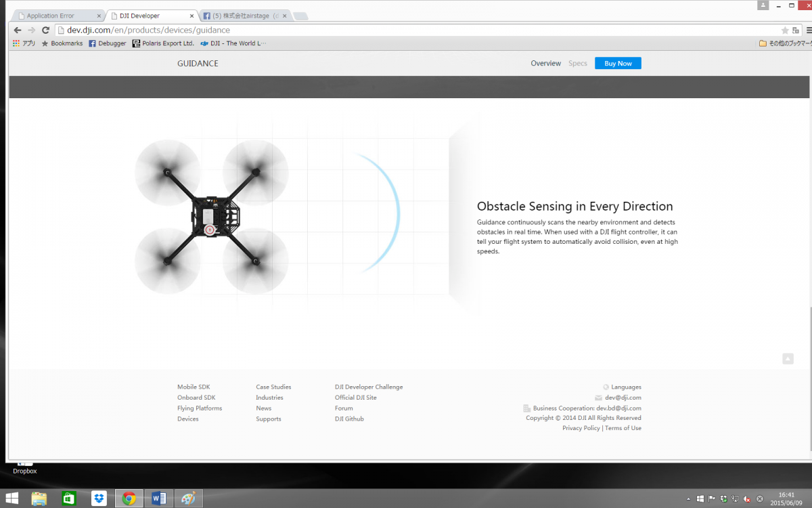The width and height of the screenshot is (812, 508).
Task: Open File Explorer from the taskbar
Action: pyautogui.click(x=39, y=499)
